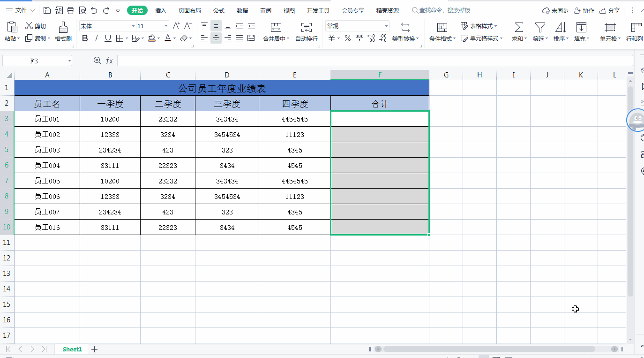Screen dimensions: 644x358
Task: Expand Type Conversion (类型转换) dropdown
Action: [418, 39]
